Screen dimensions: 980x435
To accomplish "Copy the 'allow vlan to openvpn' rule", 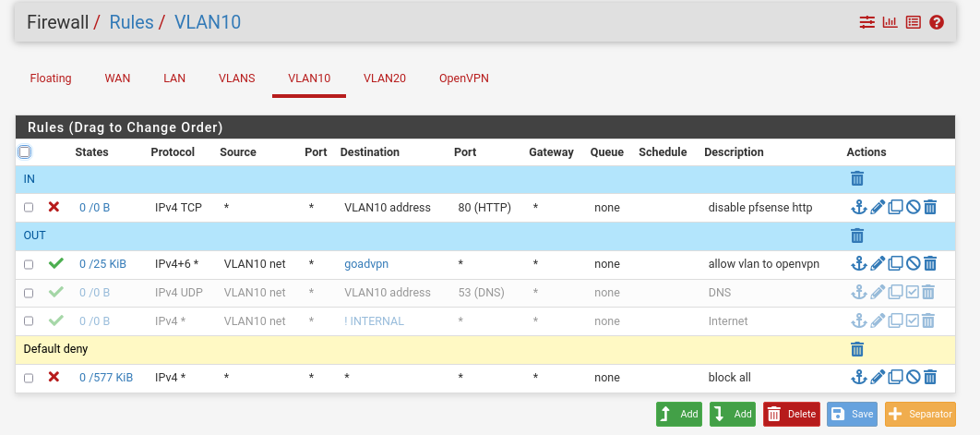I will [895, 263].
